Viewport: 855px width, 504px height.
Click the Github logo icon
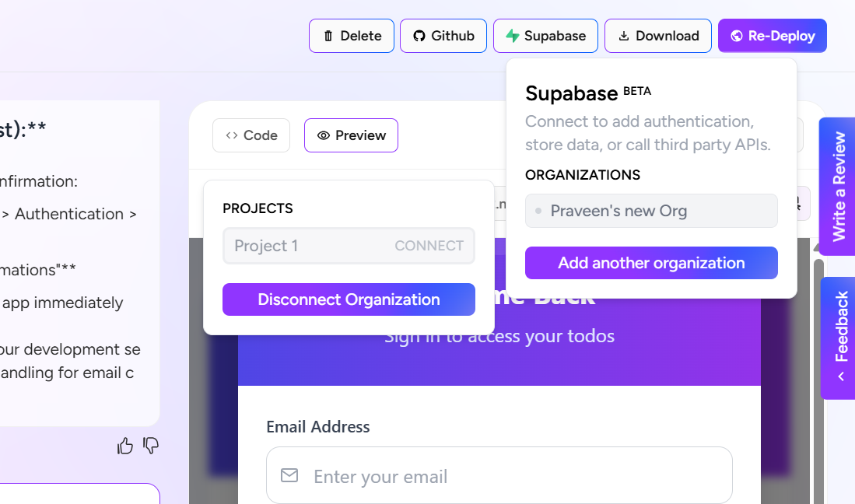pyautogui.click(x=419, y=36)
